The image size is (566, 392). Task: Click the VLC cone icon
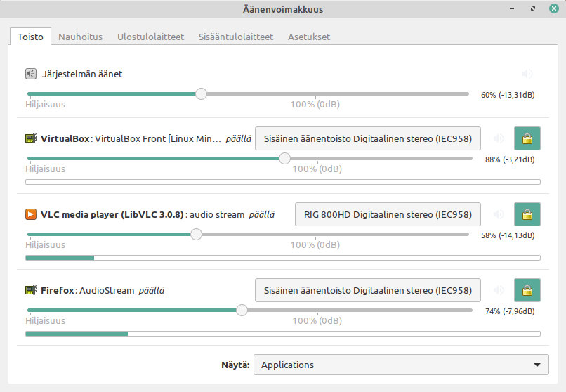31,214
